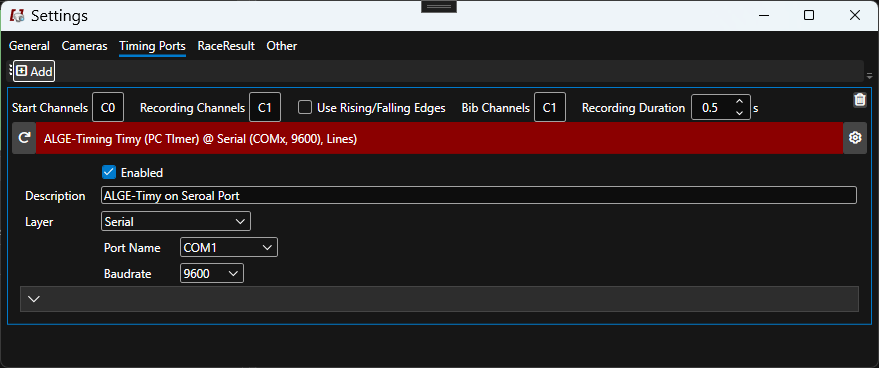The width and height of the screenshot is (879, 368).
Task: Switch to the RaceResult tab
Action: (226, 46)
